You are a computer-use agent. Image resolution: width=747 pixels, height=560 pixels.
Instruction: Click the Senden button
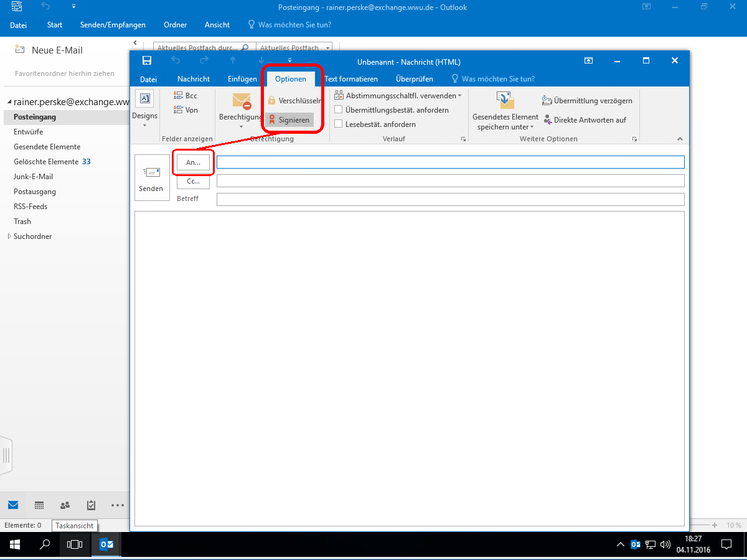(152, 177)
